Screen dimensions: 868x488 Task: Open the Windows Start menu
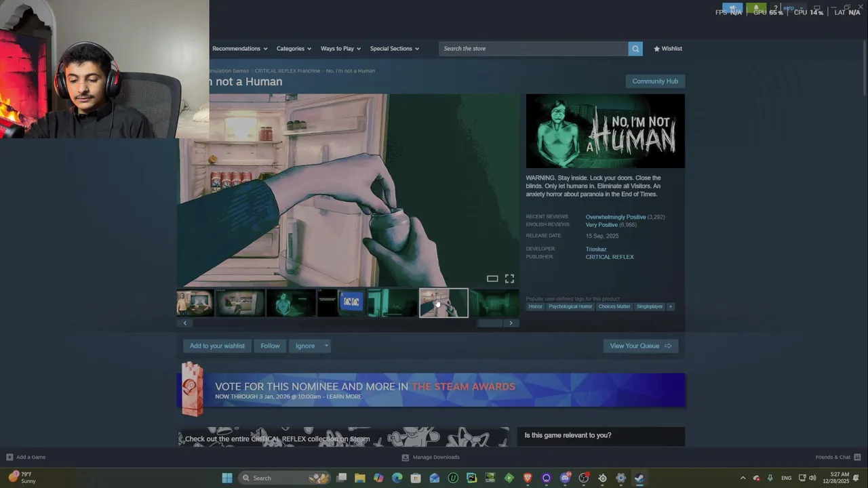(x=227, y=478)
